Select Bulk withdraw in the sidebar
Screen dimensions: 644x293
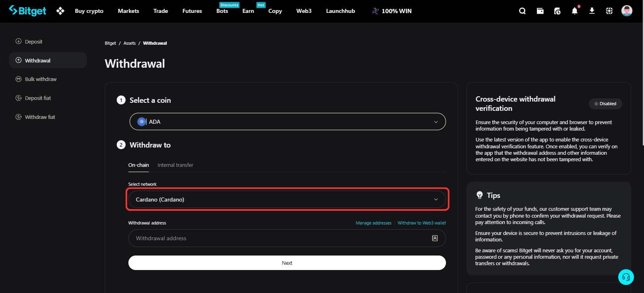[41, 79]
